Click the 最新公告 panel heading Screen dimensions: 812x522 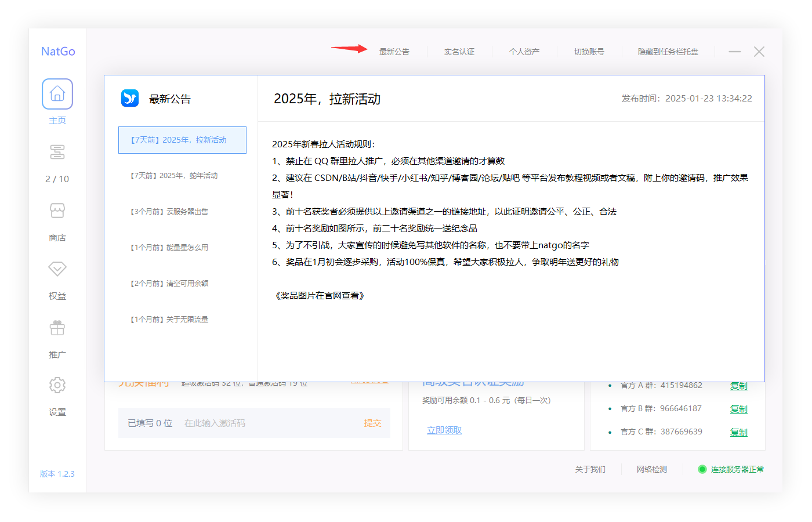coord(170,99)
